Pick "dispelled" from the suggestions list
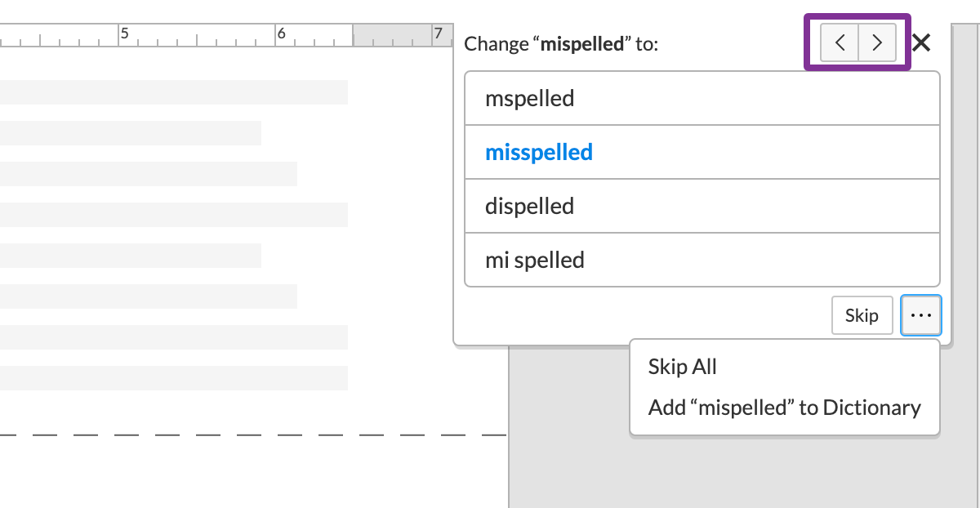 point(702,206)
